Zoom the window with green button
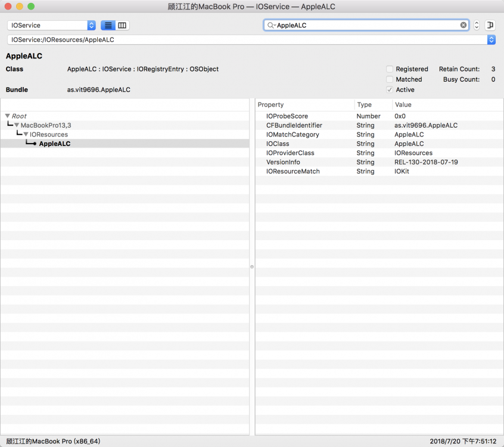 coord(31,6)
